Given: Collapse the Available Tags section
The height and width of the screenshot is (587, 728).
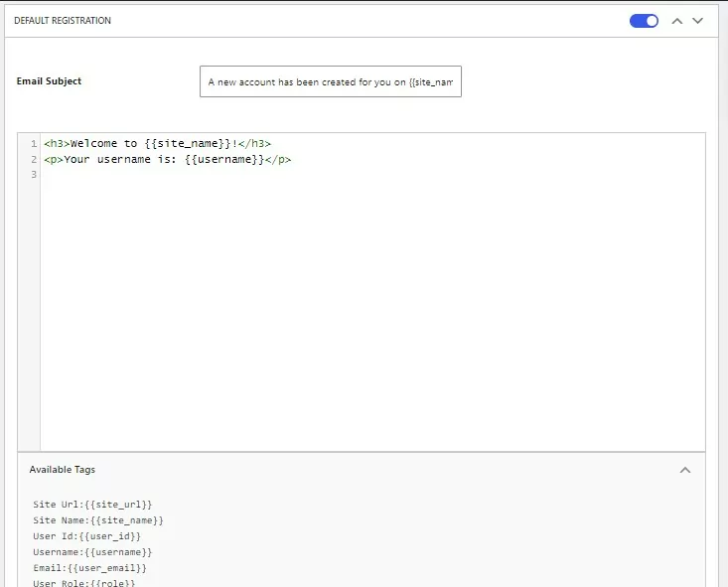Looking at the screenshot, I should click(685, 470).
